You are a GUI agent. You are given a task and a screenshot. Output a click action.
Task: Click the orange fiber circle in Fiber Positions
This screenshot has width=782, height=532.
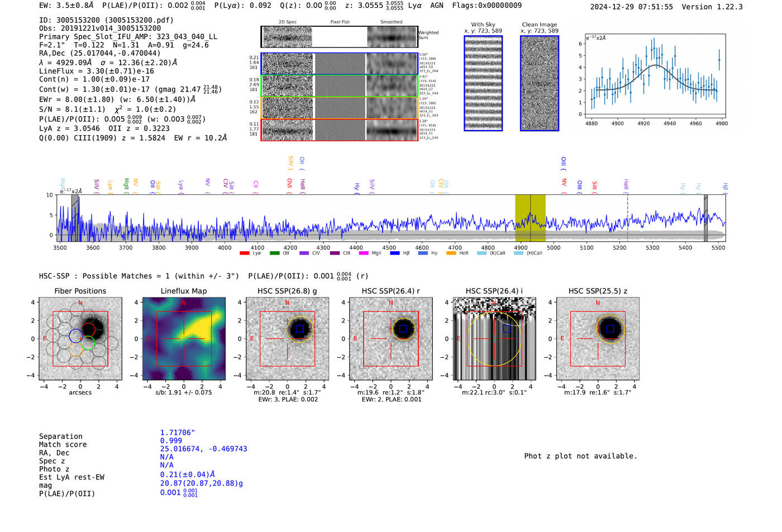[77, 350]
